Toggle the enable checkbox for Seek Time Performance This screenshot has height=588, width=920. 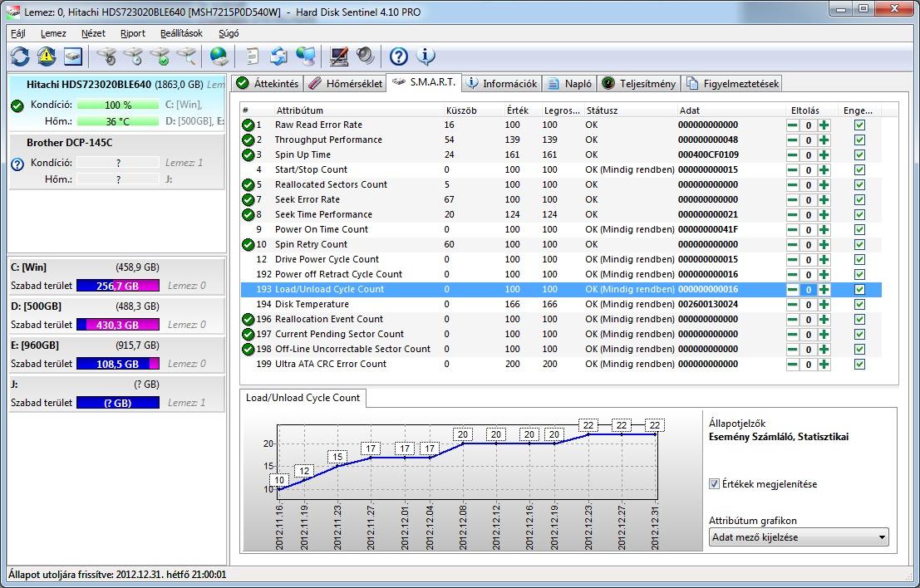tap(859, 214)
